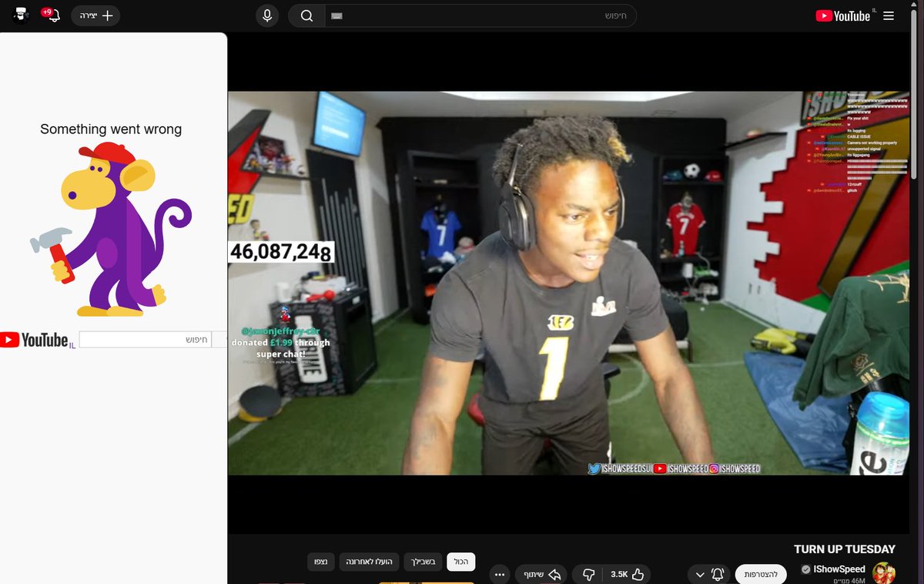924x584 pixels.
Task: Expand notification options with the chevron arrow
Action: [700, 574]
